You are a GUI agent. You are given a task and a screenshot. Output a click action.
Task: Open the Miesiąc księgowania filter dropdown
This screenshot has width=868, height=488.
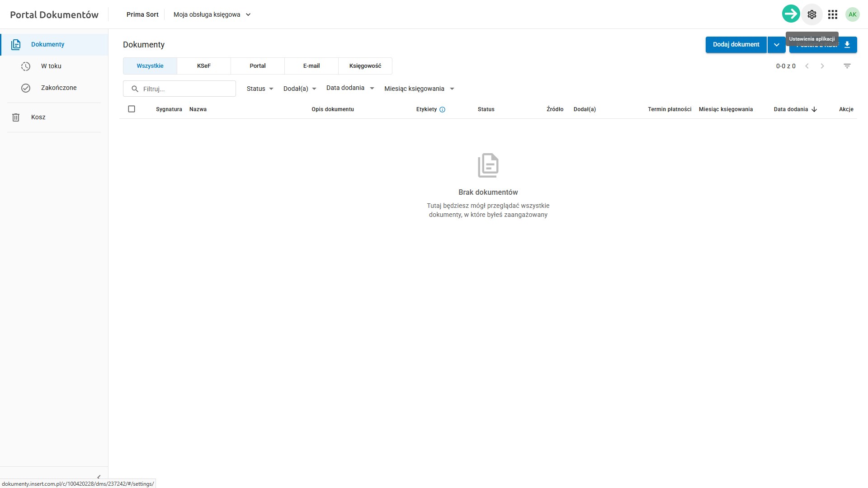419,89
